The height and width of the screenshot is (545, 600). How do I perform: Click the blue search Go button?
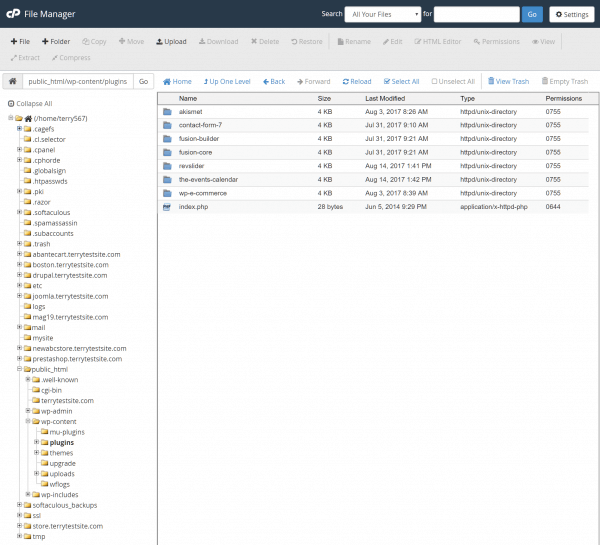tap(532, 15)
